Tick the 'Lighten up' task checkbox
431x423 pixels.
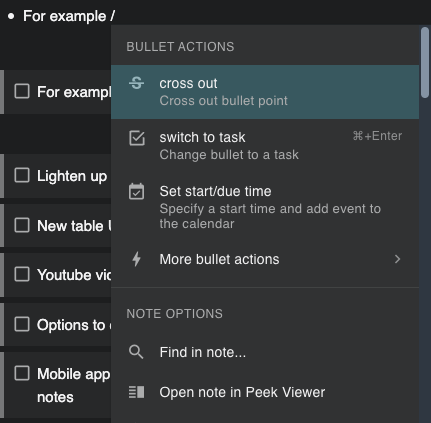pyautogui.click(x=22, y=175)
